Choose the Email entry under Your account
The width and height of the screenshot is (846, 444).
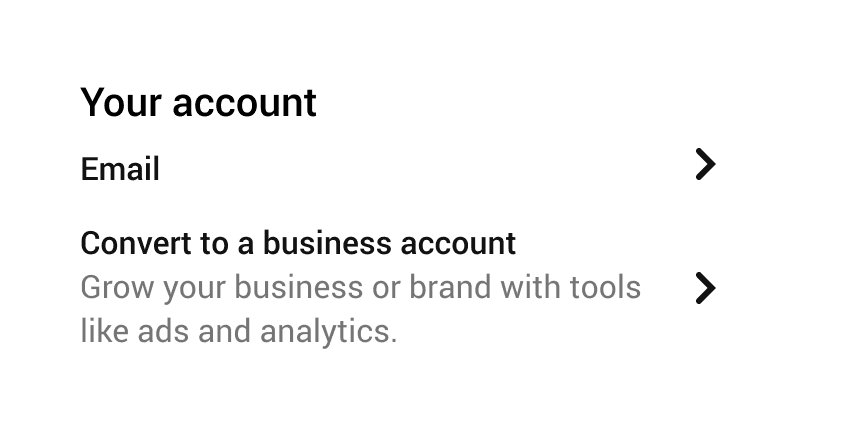click(x=398, y=168)
